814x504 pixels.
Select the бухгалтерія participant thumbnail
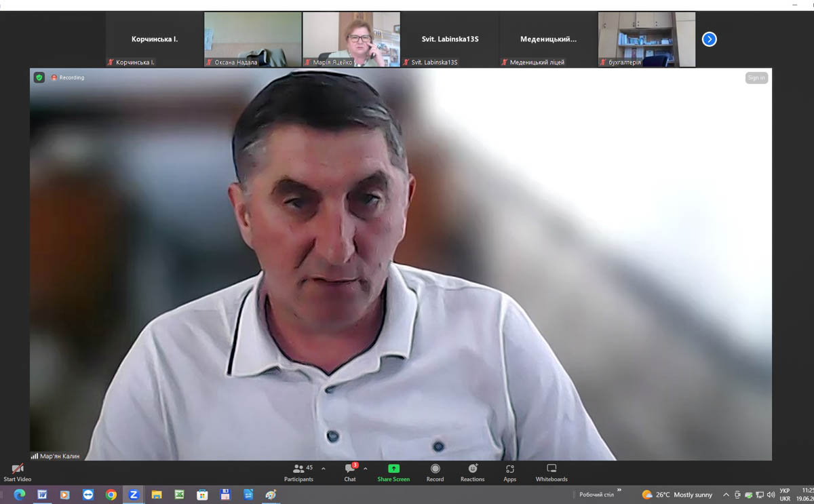pyautogui.click(x=646, y=39)
